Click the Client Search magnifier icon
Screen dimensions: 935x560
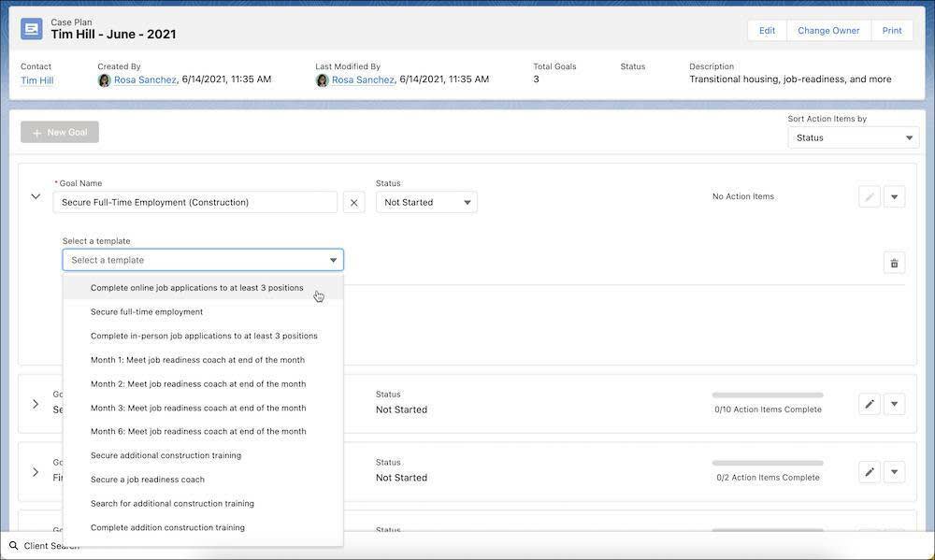(x=14, y=545)
